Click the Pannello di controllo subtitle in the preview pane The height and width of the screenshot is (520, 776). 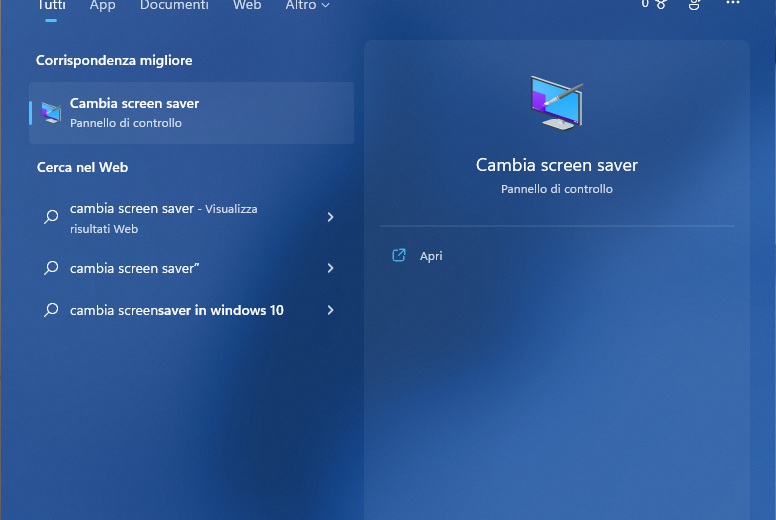tap(557, 189)
